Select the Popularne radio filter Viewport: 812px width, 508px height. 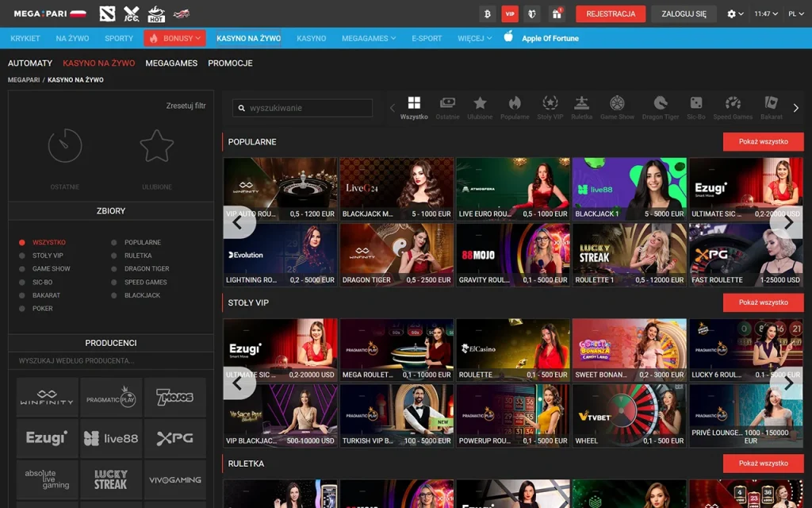coord(113,242)
